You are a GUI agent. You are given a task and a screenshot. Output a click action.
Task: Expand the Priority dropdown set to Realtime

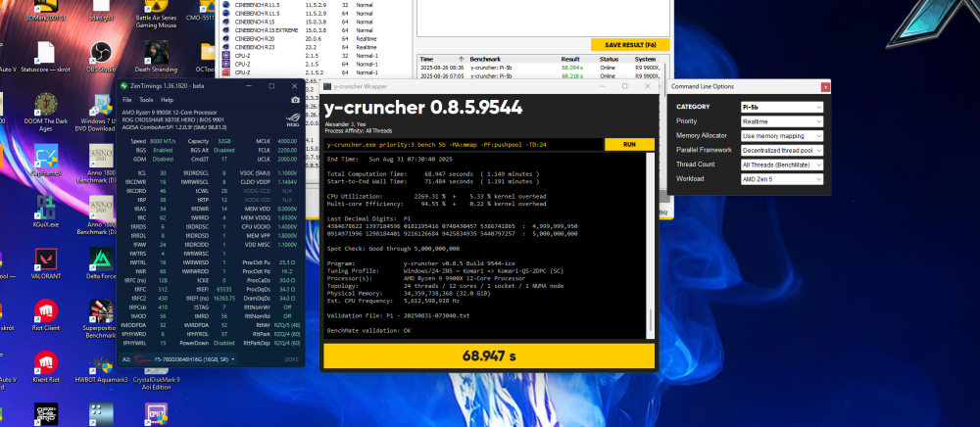pyautogui.click(x=781, y=120)
